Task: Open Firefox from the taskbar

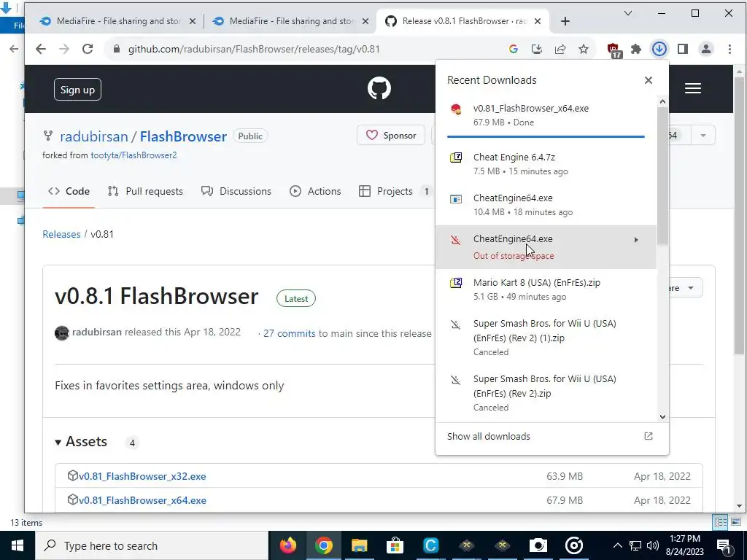Action: tap(287, 545)
